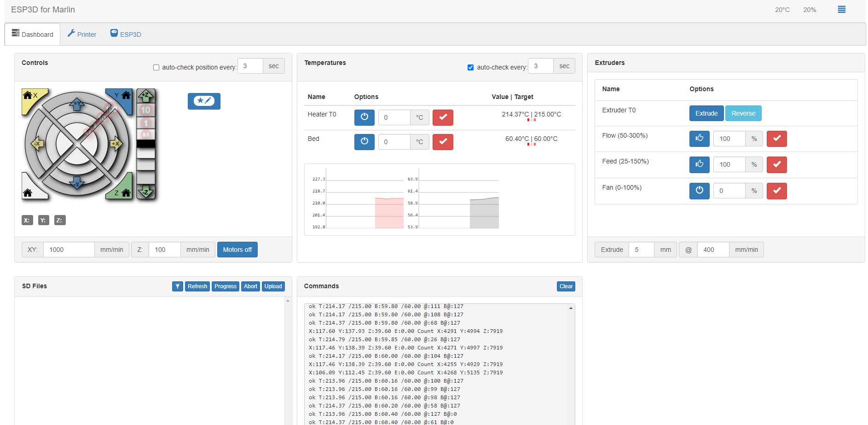Screen dimensions: 868x425
Task: Click the Reverse button for Extruder T0
Action: pyautogui.click(x=743, y=113)
